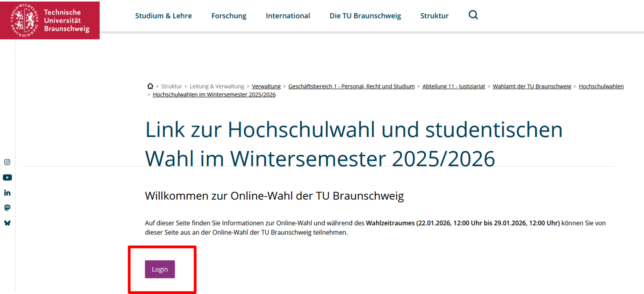
Task: Open the Struktur main menu item
Action: coord(434,16)
